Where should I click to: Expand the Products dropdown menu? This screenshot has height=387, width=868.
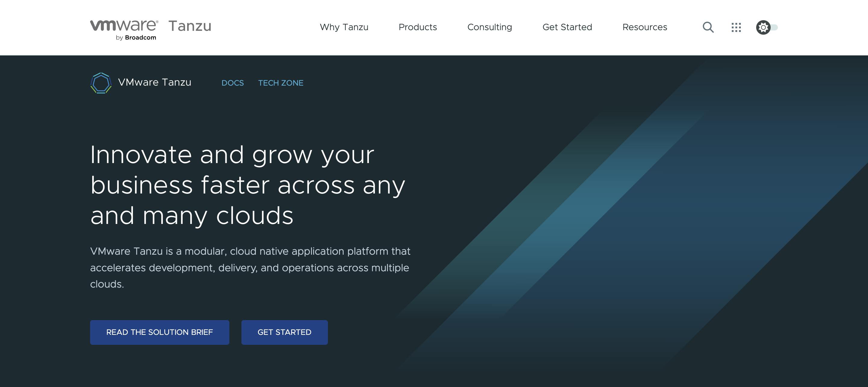418,27
